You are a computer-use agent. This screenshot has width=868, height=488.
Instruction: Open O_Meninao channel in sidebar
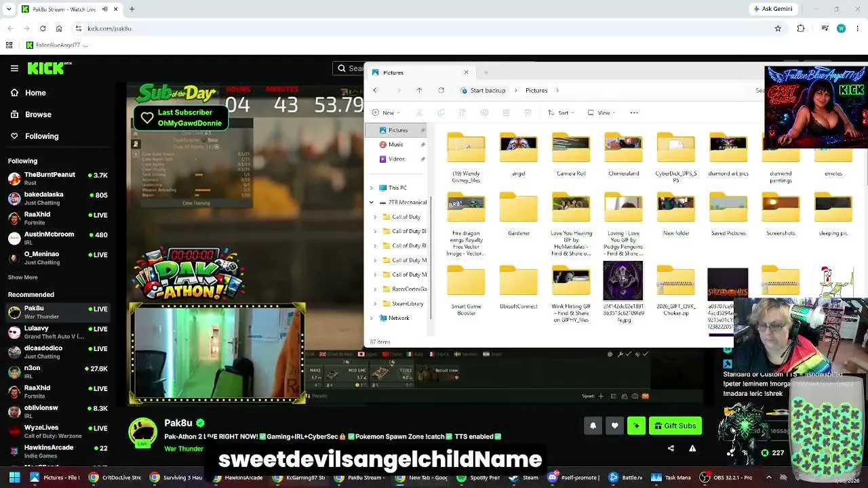(x=59, y=258)
